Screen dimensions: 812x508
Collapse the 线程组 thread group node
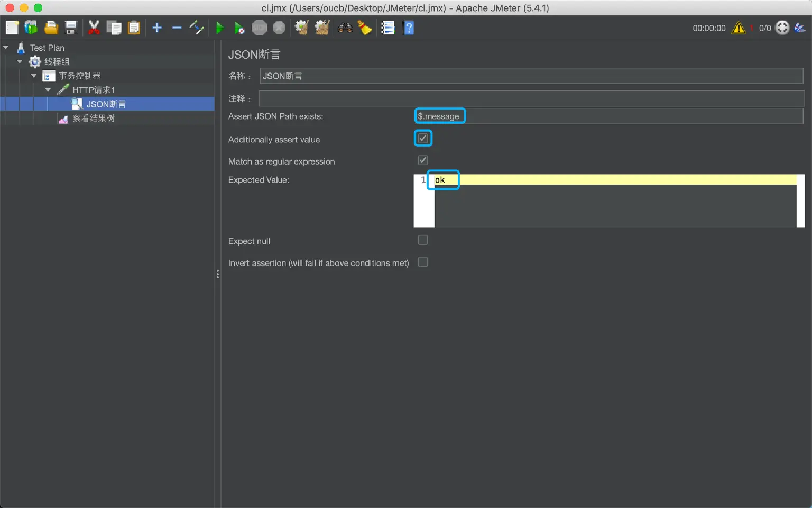(x=20, y=62)
